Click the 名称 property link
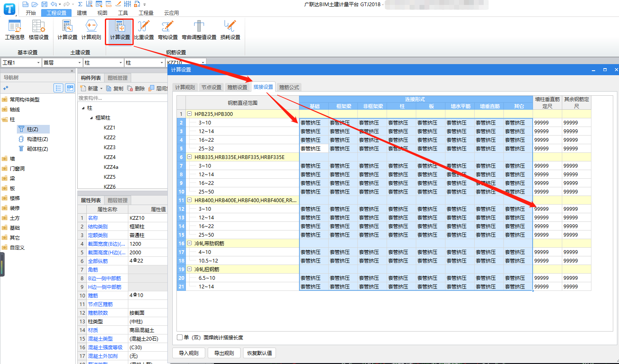The height and width of the screenshot is (364, 619). (93, 218)
